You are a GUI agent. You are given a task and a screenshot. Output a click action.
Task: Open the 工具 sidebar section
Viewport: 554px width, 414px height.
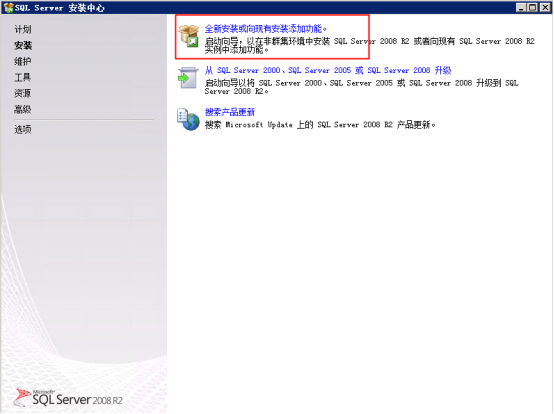point(23,77)
